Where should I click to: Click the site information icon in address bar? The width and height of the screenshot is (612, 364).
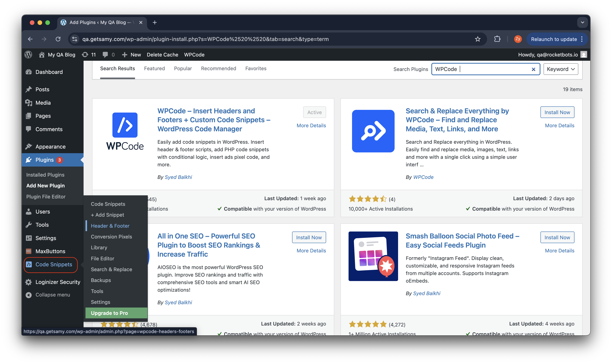pos(75,39)
